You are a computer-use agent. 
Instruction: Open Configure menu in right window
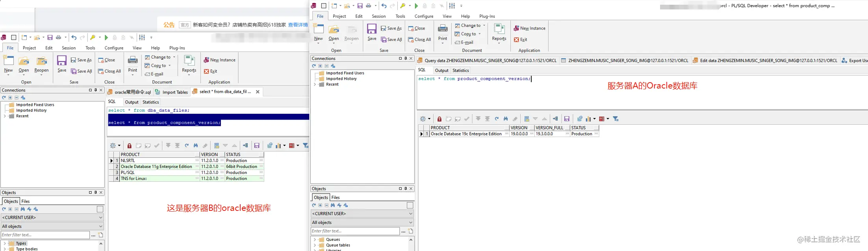[x=424, y=16]
